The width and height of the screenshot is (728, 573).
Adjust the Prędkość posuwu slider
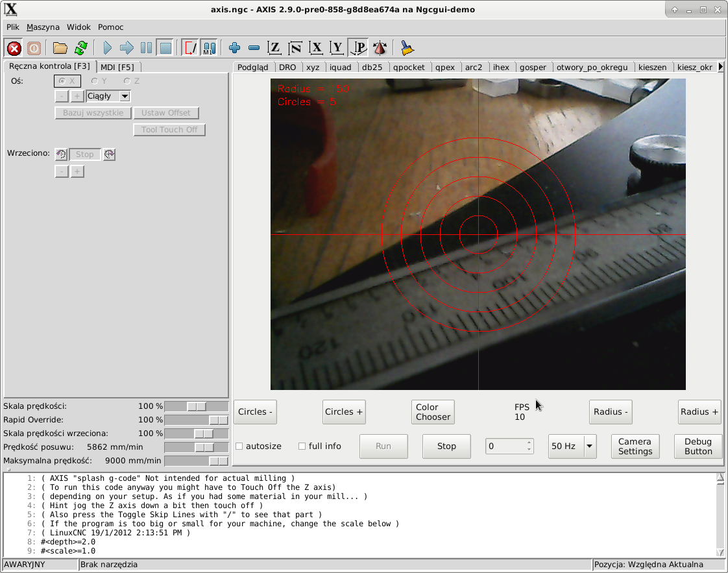[197, 447]
